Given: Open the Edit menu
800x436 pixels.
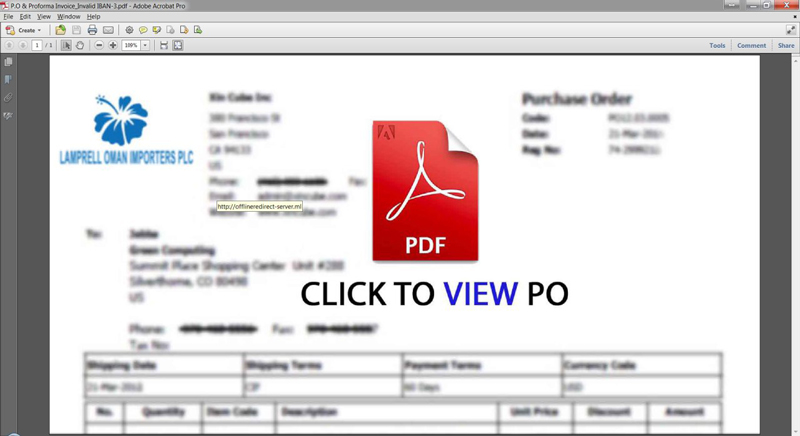Looking at the screenshot, I should point(25,16).
